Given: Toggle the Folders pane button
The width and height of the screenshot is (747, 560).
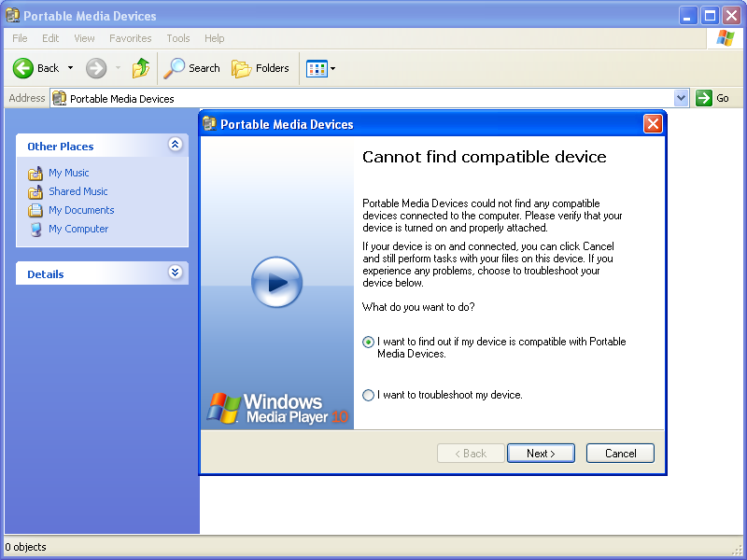Looking at the screenshot, I should coord(261,68).
